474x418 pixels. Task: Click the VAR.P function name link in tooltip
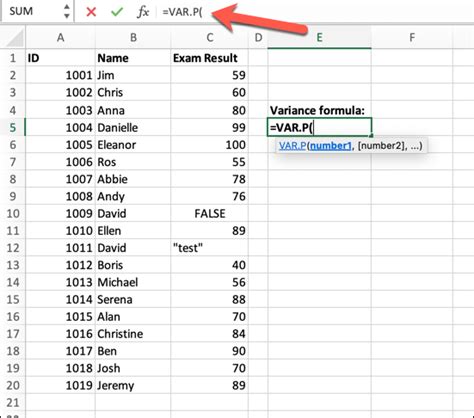point(292,146)
